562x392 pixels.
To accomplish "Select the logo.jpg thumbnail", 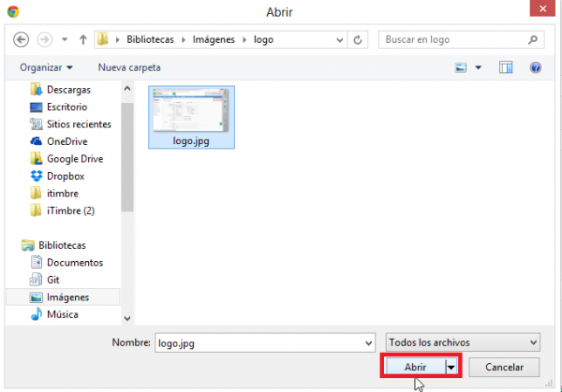I will (191, 117).
